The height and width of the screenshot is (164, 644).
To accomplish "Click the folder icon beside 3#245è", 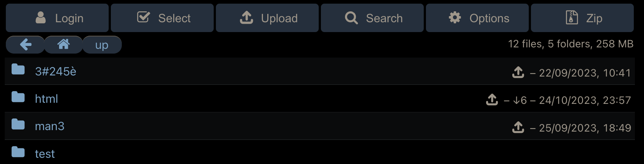I will coord(18,69).
